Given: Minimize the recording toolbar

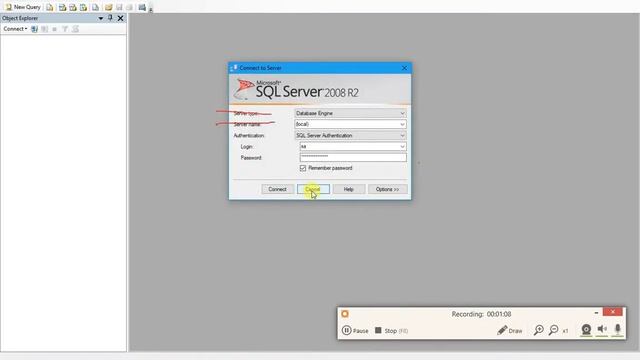Looking at the screenshot, I should pos(596,313).
